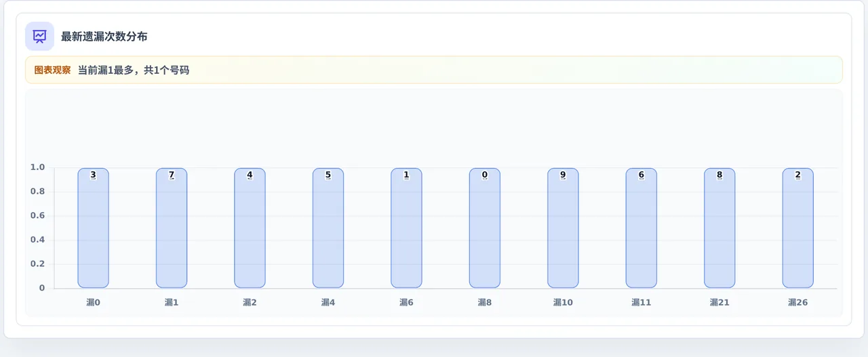Click the 漏26 x-axis label
This screenshot has height=357, width=868.
[798, 303]
